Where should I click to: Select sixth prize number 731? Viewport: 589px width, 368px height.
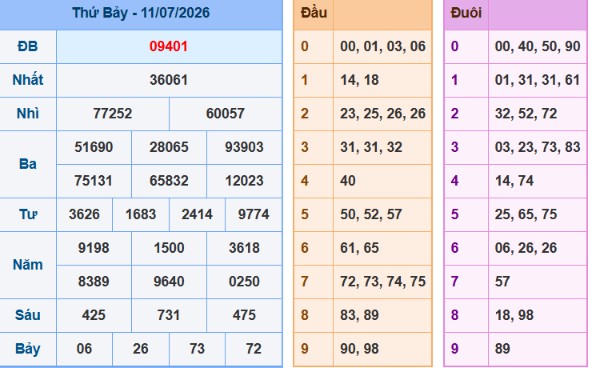tap(169, 315)
